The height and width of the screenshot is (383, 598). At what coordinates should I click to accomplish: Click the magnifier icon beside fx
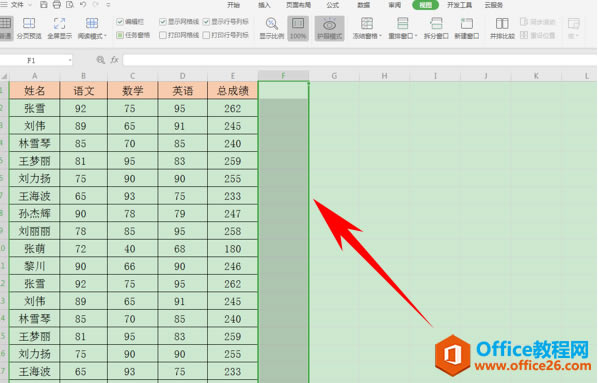click(101, 60)
